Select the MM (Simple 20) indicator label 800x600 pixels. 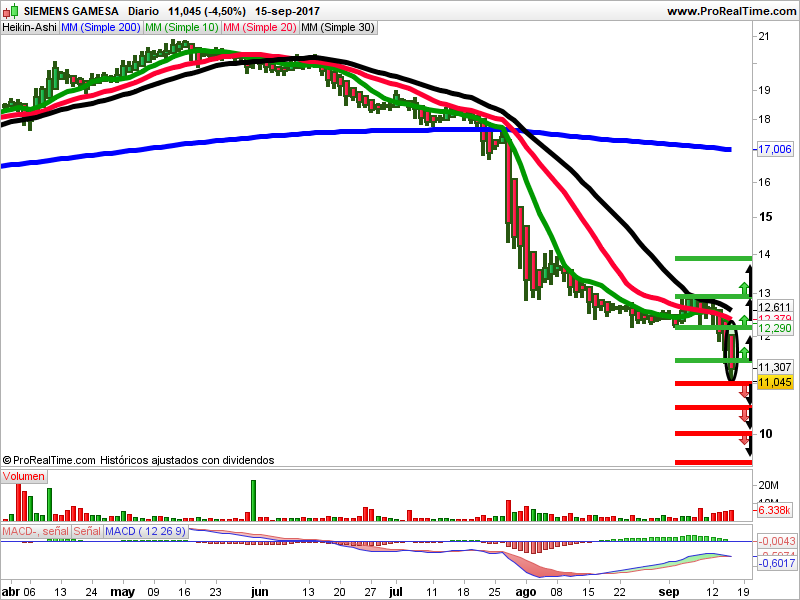[260, 28]
